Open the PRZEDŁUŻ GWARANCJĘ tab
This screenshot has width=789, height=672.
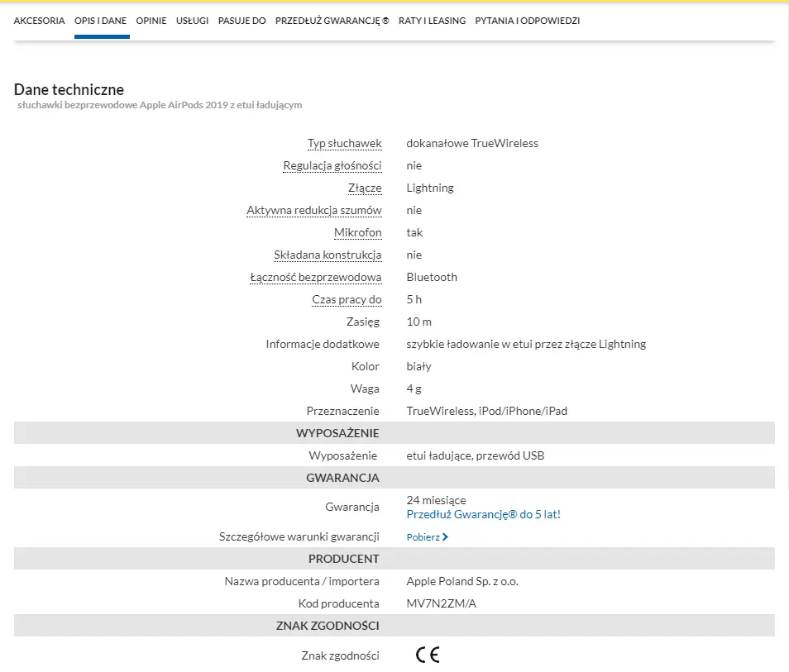332,21
